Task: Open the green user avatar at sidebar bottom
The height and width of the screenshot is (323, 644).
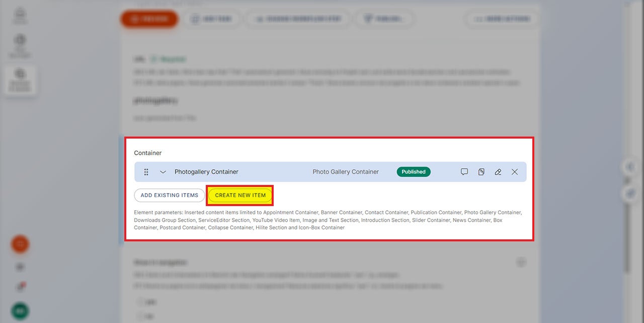Action: point(20,311)
